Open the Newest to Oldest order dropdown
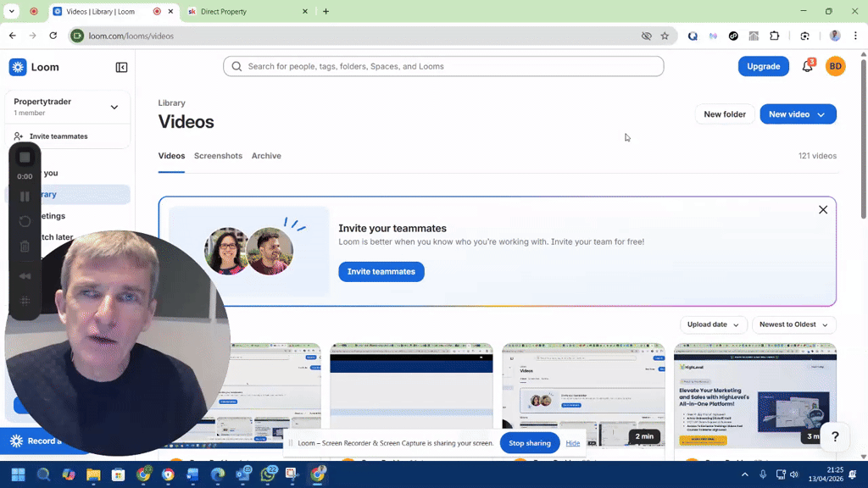The image size is (868, 488). (793, 324)
